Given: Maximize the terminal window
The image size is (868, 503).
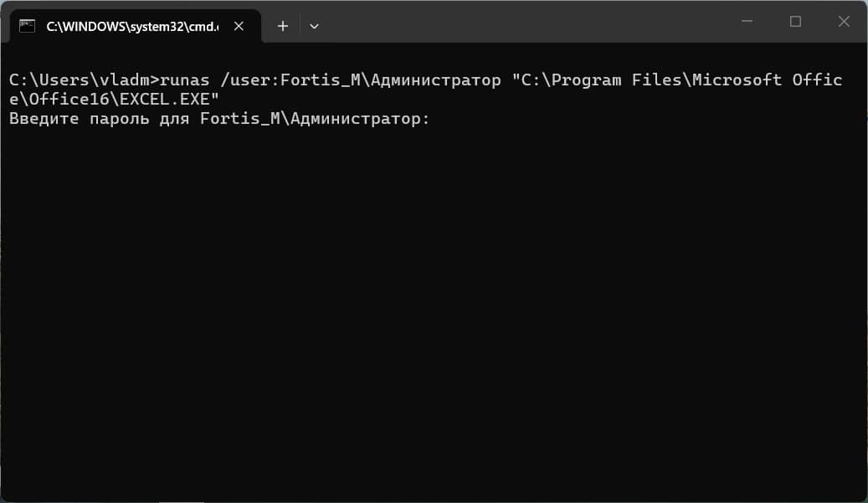Looking at the screenshot, I should tap(795, 22).
